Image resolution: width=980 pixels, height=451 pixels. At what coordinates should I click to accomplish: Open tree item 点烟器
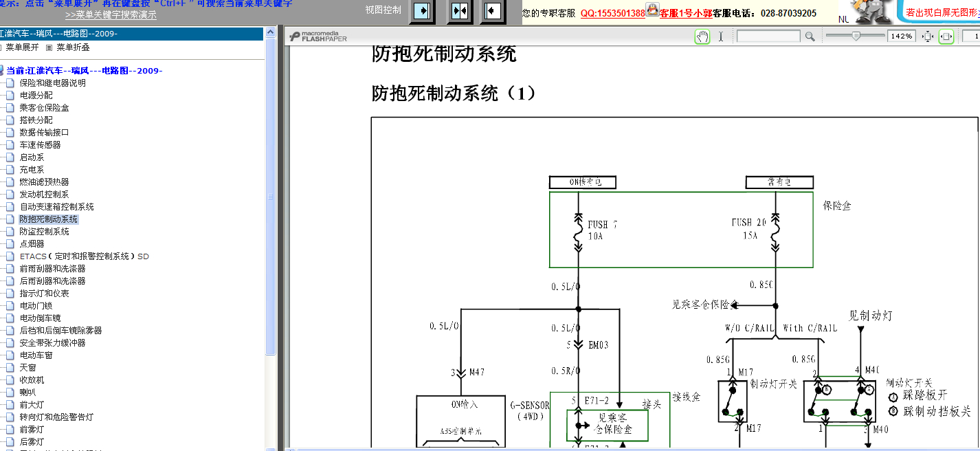32,243
